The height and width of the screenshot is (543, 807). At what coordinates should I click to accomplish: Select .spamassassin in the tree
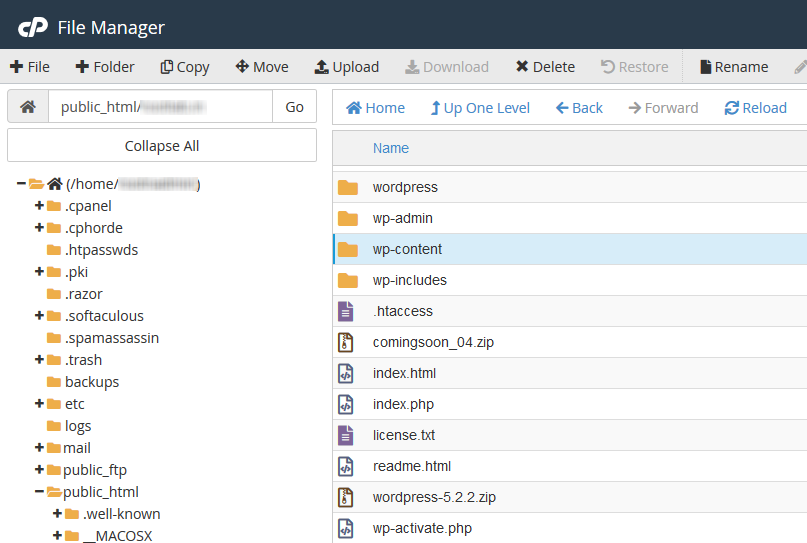112,338
